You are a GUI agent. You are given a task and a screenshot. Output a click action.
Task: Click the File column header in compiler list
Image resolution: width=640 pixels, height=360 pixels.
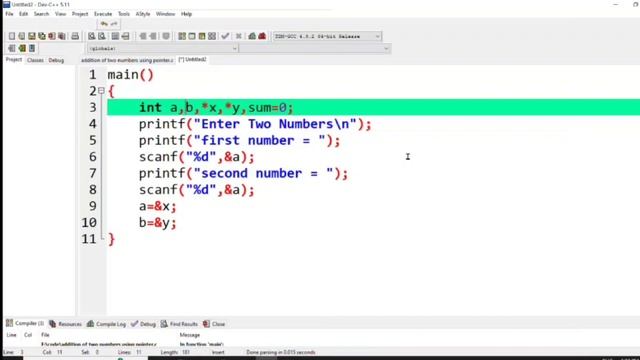45,335
